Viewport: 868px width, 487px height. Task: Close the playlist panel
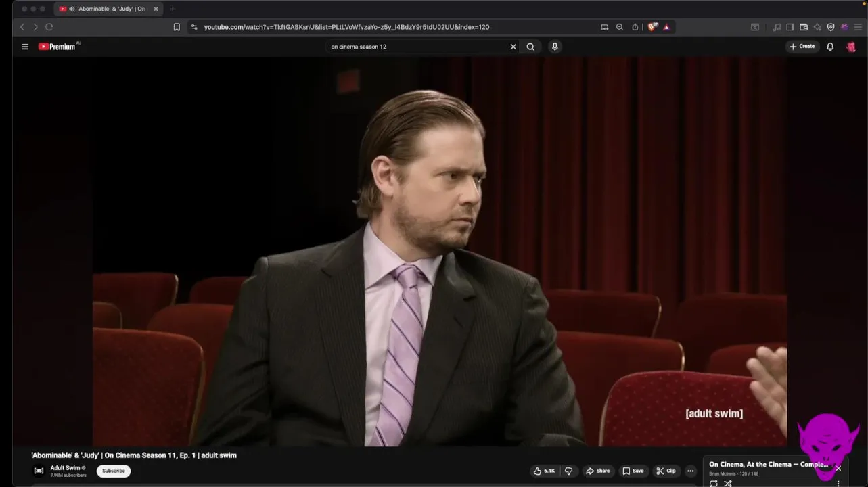click(x=838, y=468)
